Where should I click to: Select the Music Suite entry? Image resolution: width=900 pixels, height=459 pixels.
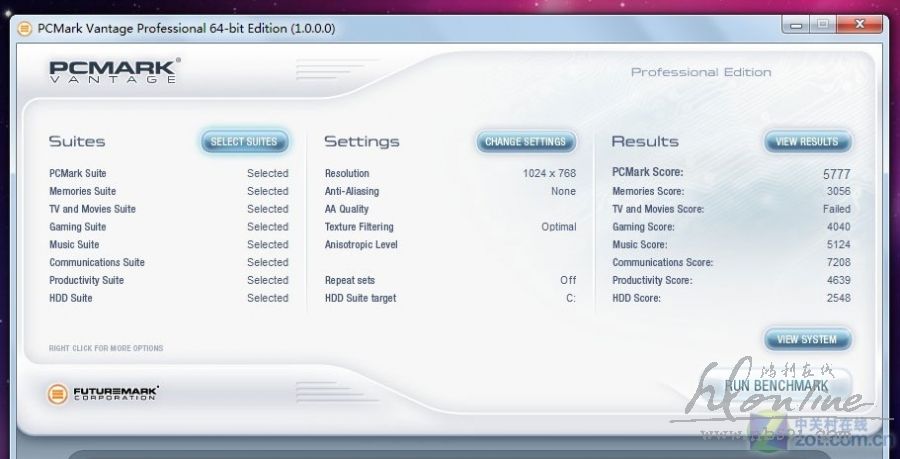[169, 244]
